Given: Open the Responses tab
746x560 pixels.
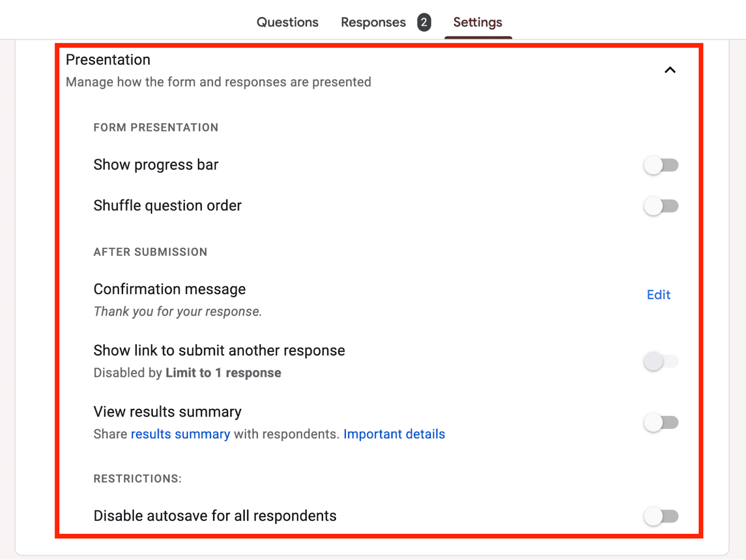Looking at the screenshot, I should point(373,22).
